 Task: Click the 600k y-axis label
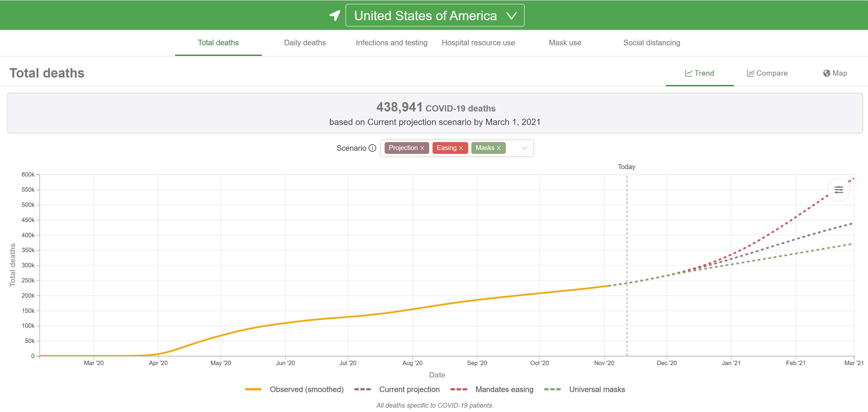click(x=28, y=175)
